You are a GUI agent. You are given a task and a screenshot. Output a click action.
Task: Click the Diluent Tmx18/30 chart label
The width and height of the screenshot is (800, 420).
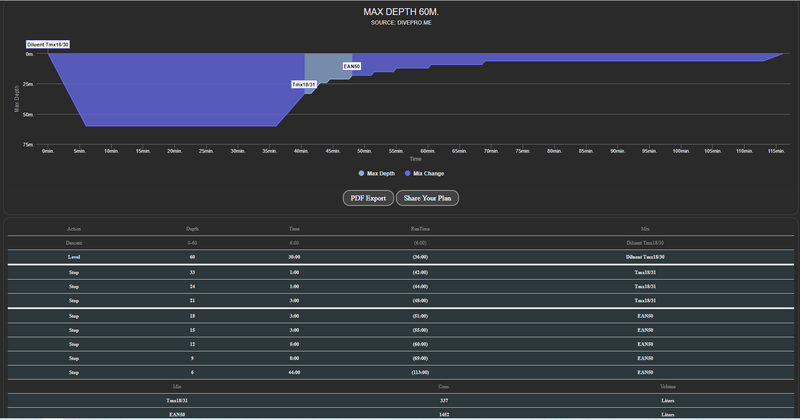[48, 45]
